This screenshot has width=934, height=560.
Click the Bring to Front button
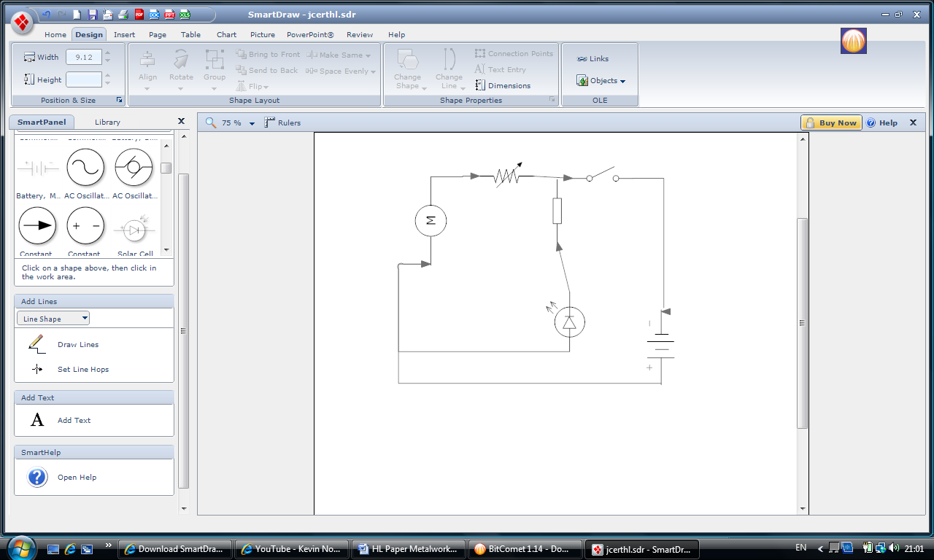click(268, 55)
